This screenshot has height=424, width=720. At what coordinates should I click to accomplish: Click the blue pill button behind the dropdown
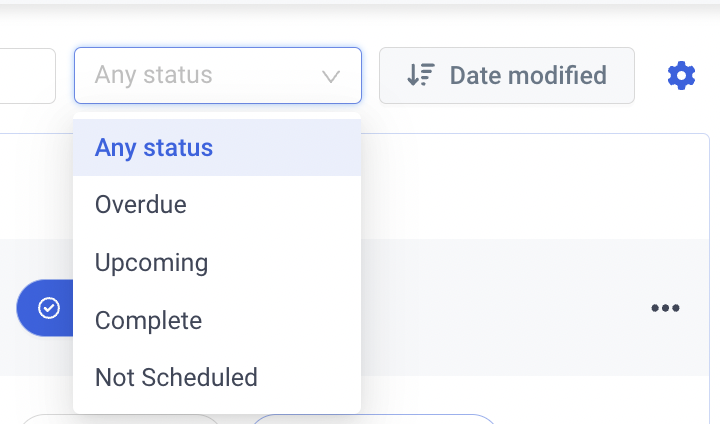point(45,308)
